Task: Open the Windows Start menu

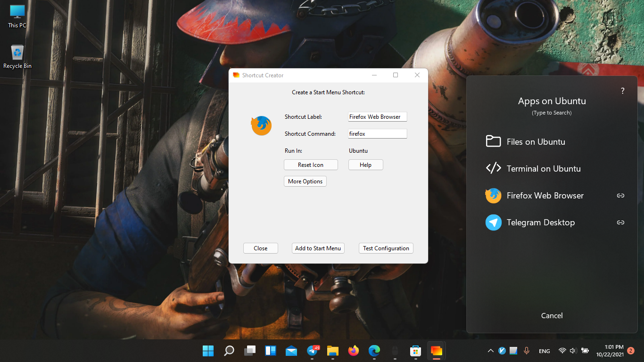Action: point(208,351)
